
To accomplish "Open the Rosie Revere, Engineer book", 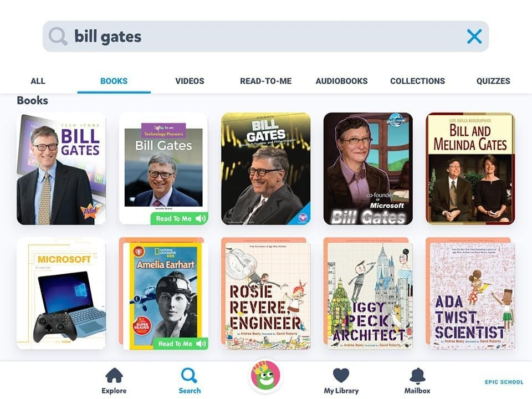I will (x=265, y=294).
